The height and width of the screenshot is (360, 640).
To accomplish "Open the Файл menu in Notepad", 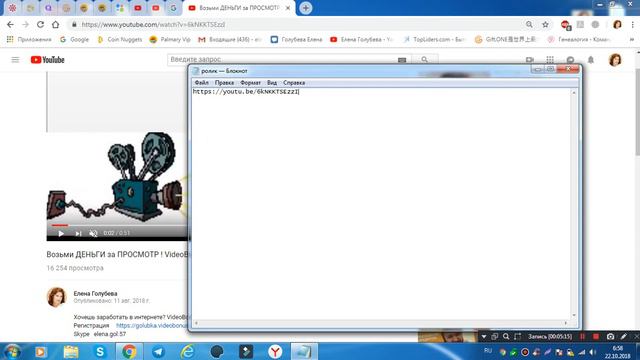I will pos(202,82).
